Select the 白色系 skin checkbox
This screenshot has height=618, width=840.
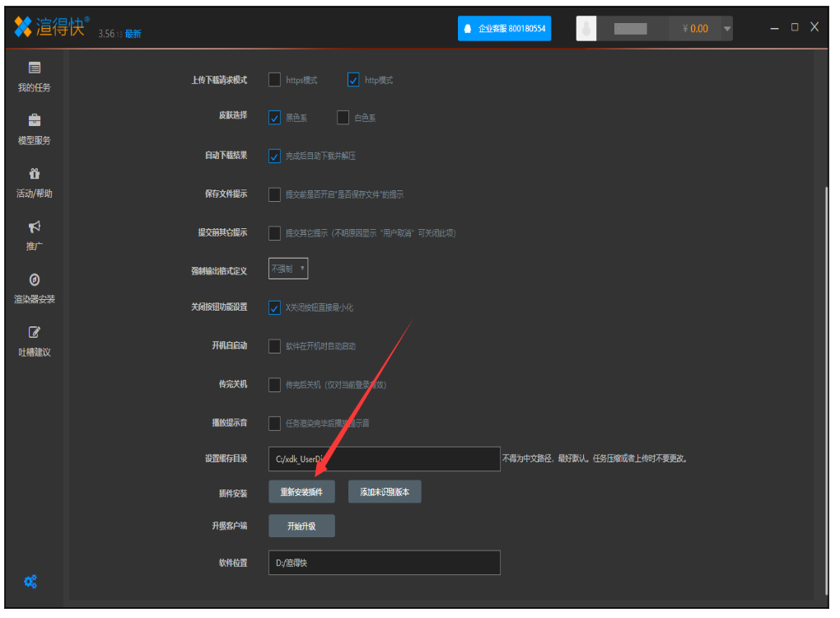(x=343, y=118)
